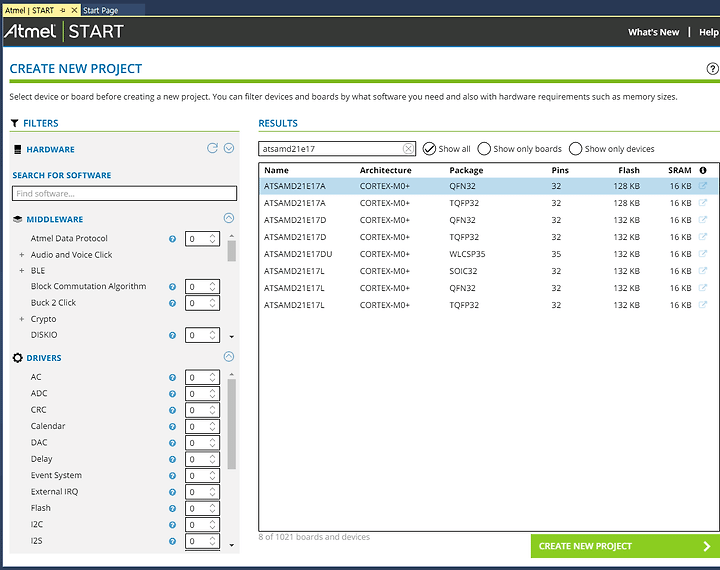The image size is (720, 570).
Task: Sort results by Package column
Action: click(466, 170)
